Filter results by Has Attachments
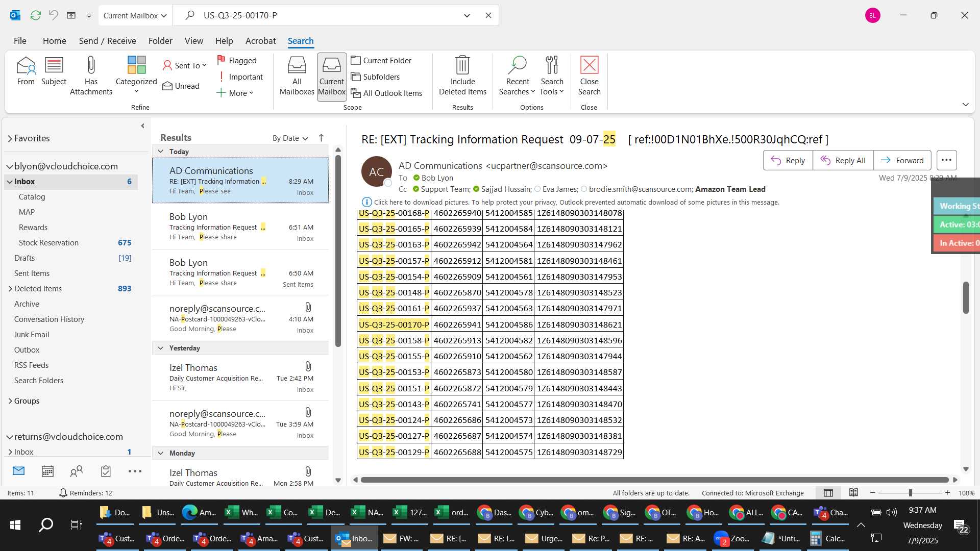This screenshot has width=980, height=551. [x=91, y=76]
